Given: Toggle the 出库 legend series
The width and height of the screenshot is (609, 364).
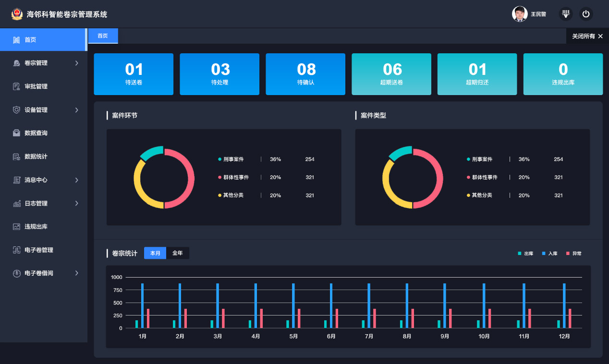Looking at the screenshot, I should click(x=525, y=254).
